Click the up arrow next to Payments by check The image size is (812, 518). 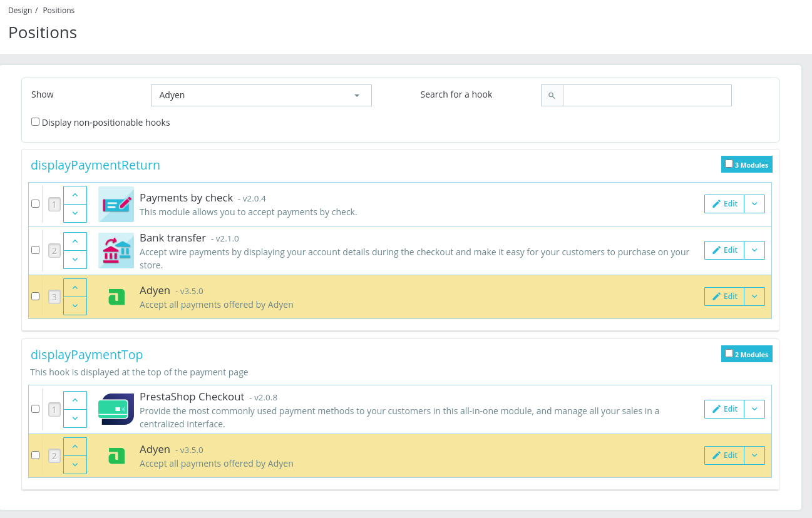75,195
